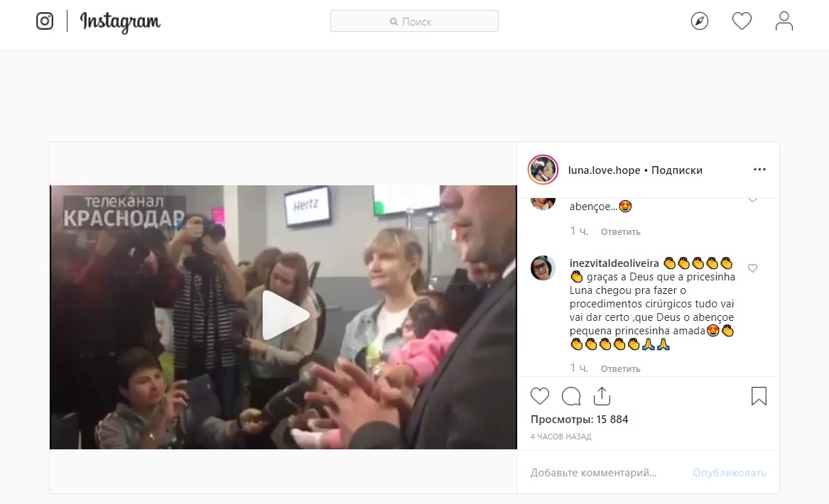Open the profile person icon

[784, 21]
